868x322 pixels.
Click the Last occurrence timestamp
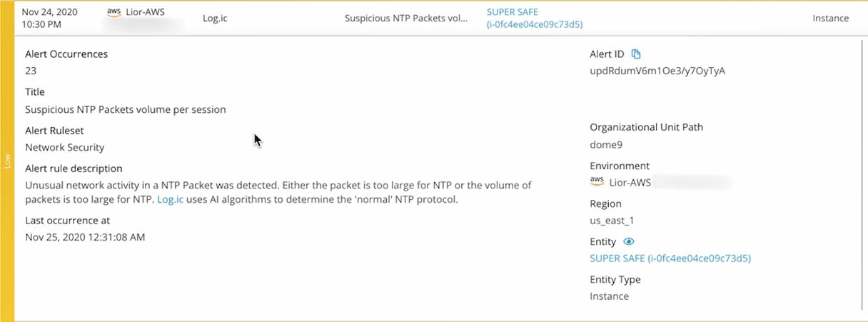(x=85, y=237)
